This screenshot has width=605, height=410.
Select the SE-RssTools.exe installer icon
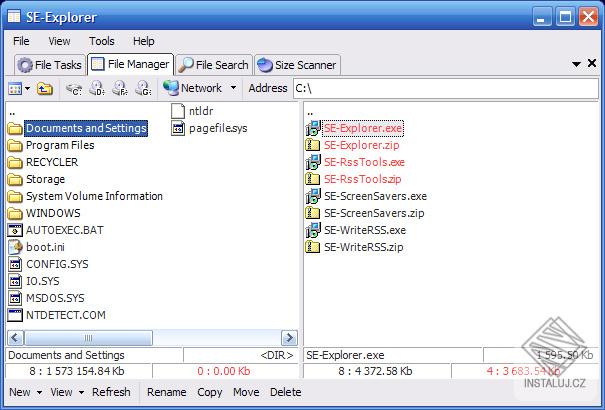click(x=313, y=162)
